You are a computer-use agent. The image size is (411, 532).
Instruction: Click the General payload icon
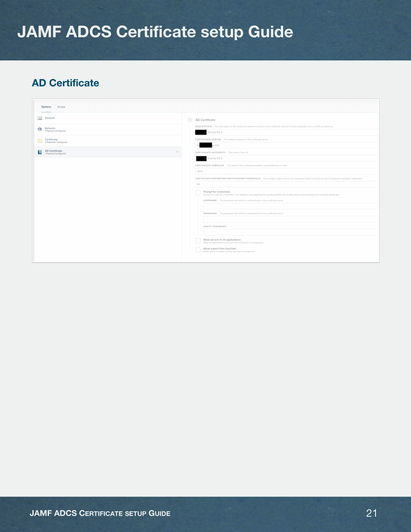point(40,118)
